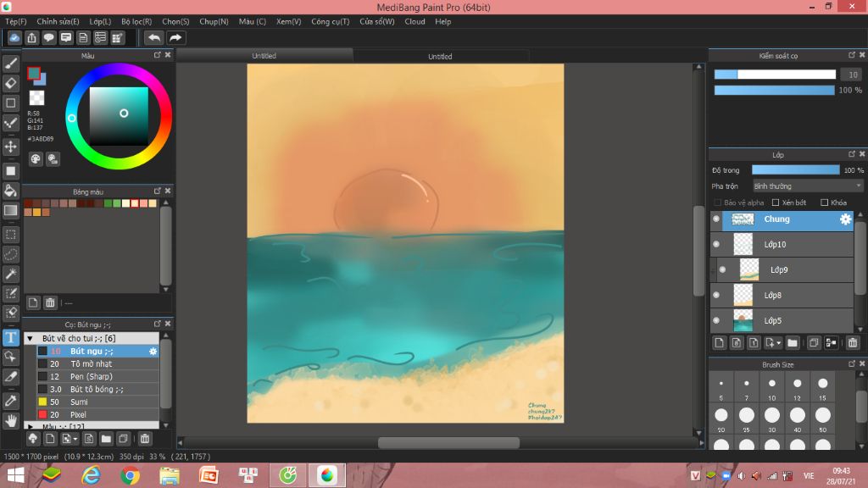Select the Hand tool
Image resolution: width=868 pixels, height=488 pixels.
point(10,420)
